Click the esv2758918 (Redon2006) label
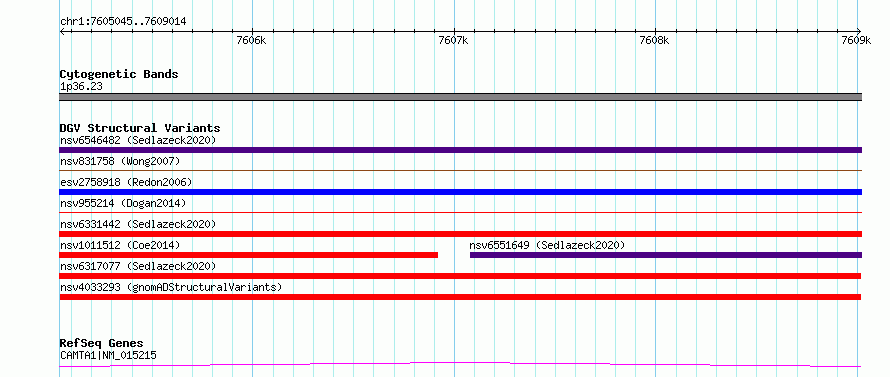 [126, 182]
